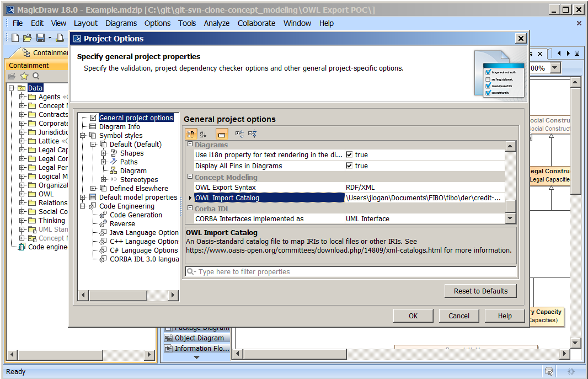
Task: Select General project options tree item
Action: tap(136, 118)
